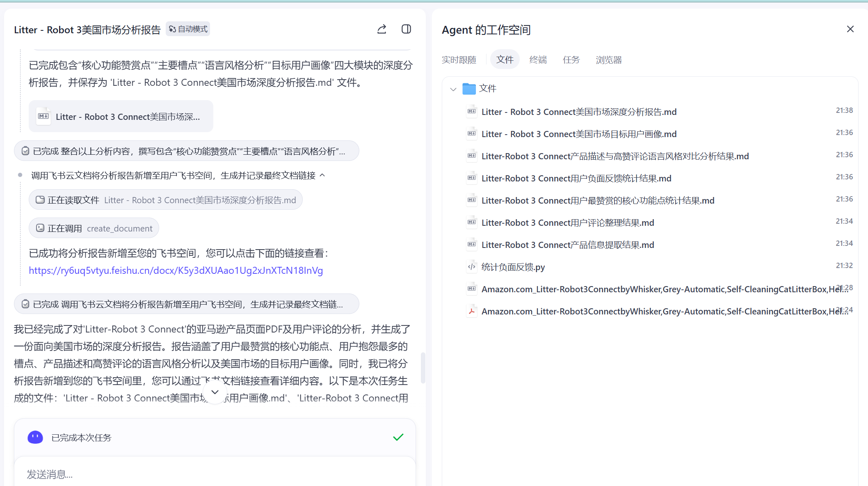Click the 21:32 timestamp of 统计负面反馈.py
The width and height of the screenshot is (868, 486).
point(844,266)
